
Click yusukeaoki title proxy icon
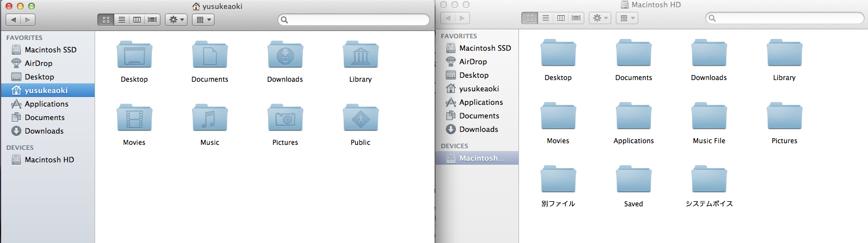click(196, 6)
